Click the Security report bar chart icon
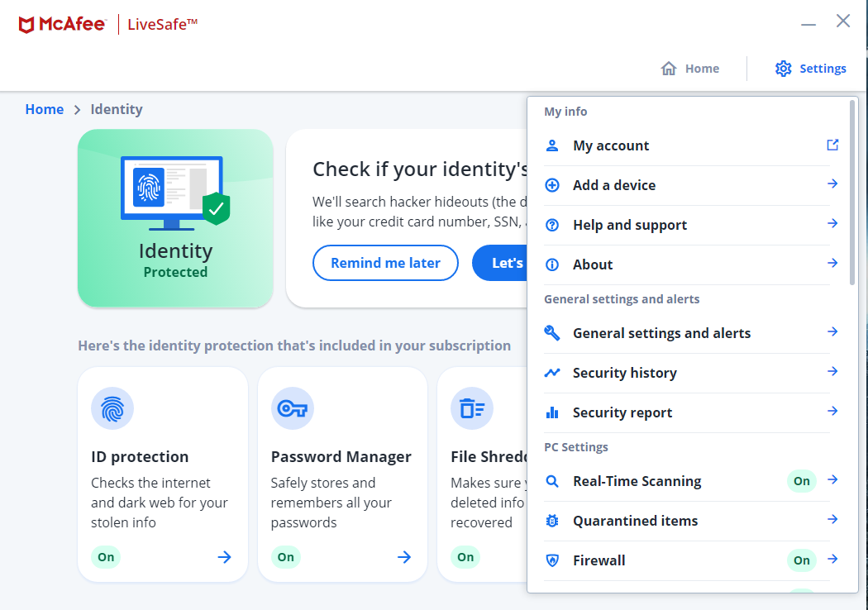Viewport: 868px width, 610px height. click(552, 412)
